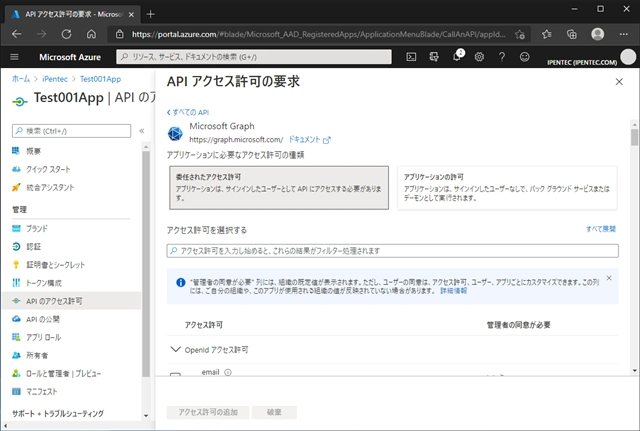Viewport: 640px width, 431px height.
Task: Open the browser profile icon
Action: click(598, 34)
